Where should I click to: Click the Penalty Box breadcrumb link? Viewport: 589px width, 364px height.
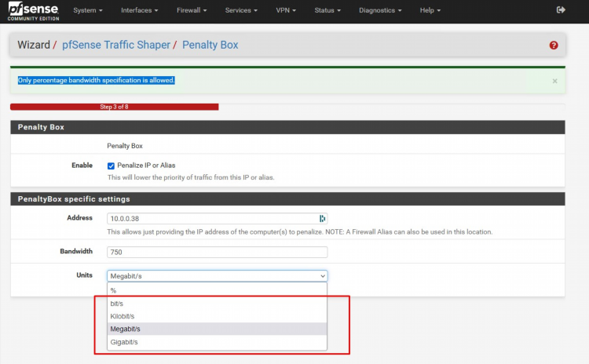tap(210, 45)
